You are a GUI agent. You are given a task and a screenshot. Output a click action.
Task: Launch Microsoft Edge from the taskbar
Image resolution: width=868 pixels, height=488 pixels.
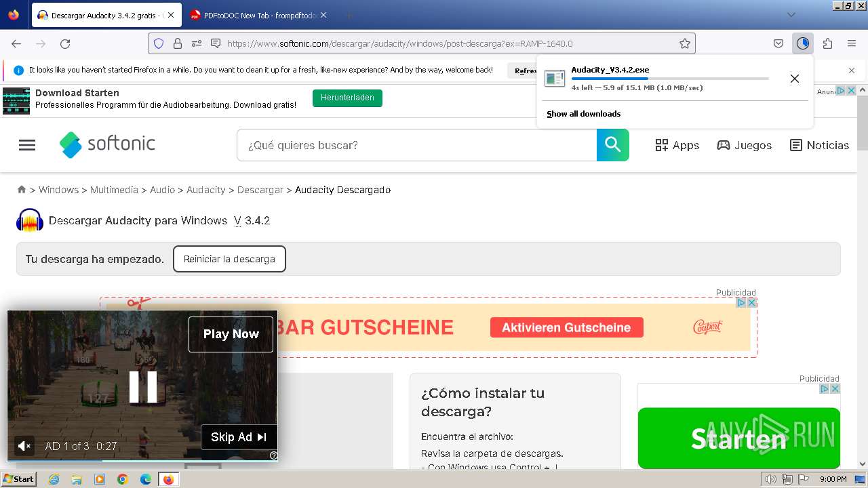pos(145,479)
